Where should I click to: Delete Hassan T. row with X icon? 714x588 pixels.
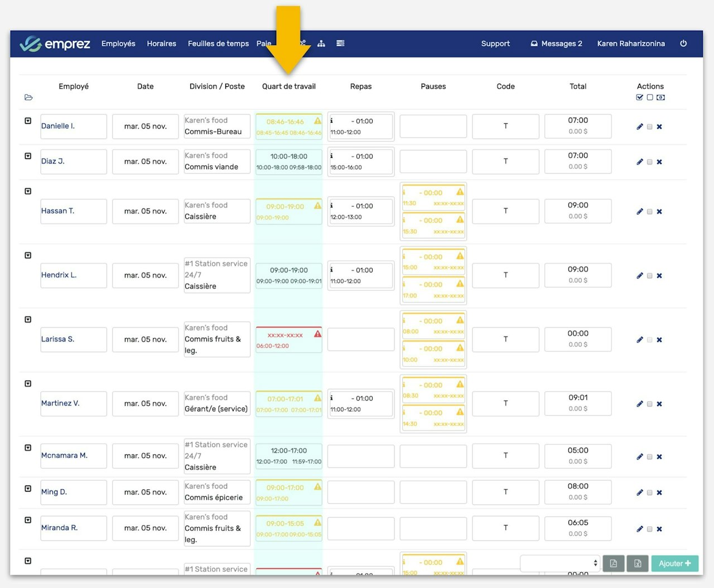pyautogui.click(x=659, y=211)
